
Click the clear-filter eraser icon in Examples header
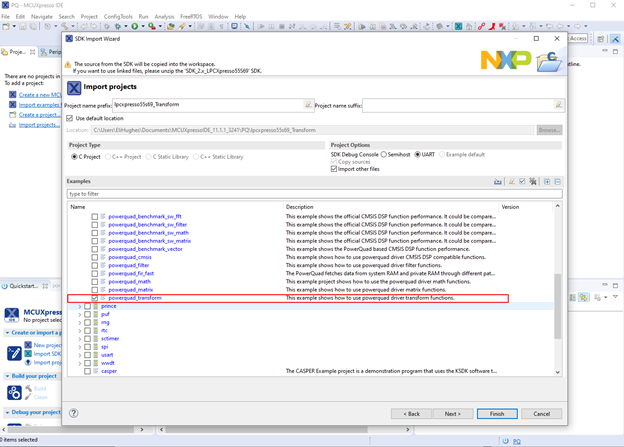(x=512, y=182)
